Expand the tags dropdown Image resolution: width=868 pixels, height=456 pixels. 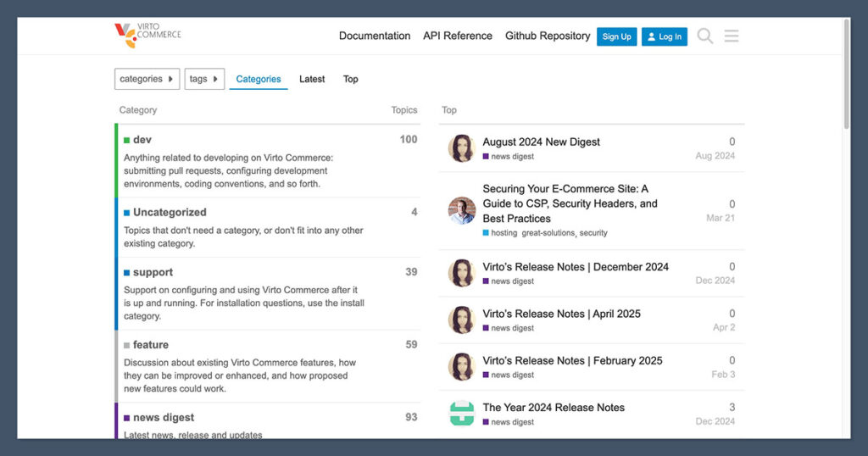[x=204, y=79]
